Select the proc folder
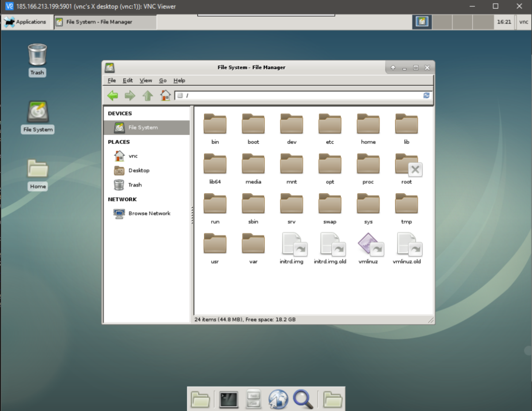Viewport: 532px width, 411px height. coord(368,169)
